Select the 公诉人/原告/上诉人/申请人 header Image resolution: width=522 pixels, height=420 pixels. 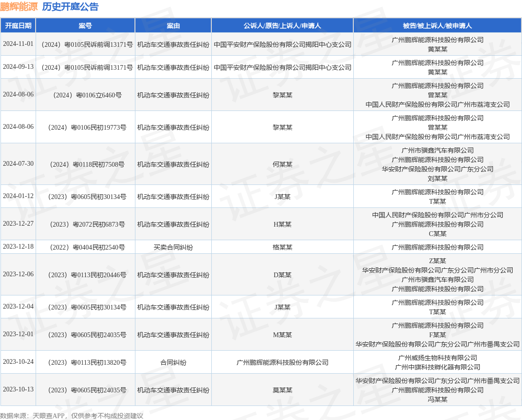point(282,26)
